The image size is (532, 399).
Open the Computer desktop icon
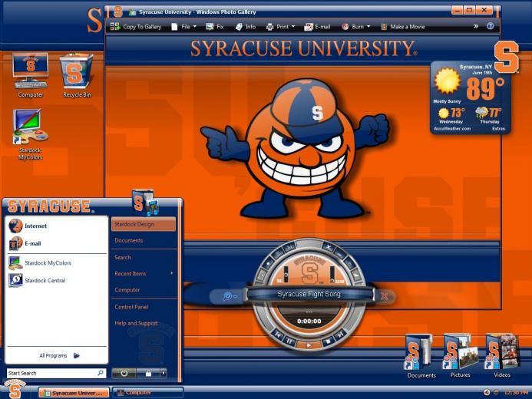coord(30,75)
